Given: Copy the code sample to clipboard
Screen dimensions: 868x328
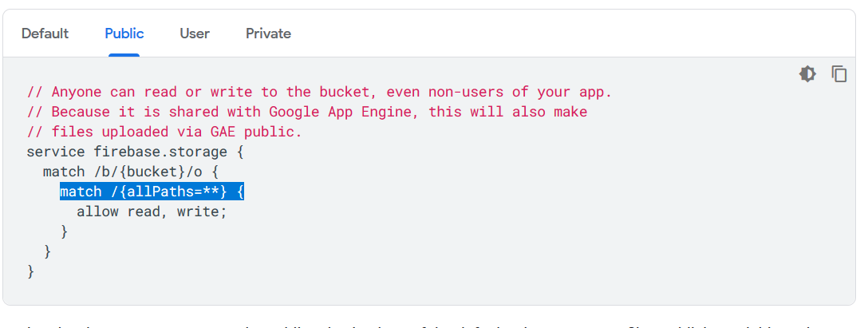Looking at the screenshot, I should click(838, 74).
